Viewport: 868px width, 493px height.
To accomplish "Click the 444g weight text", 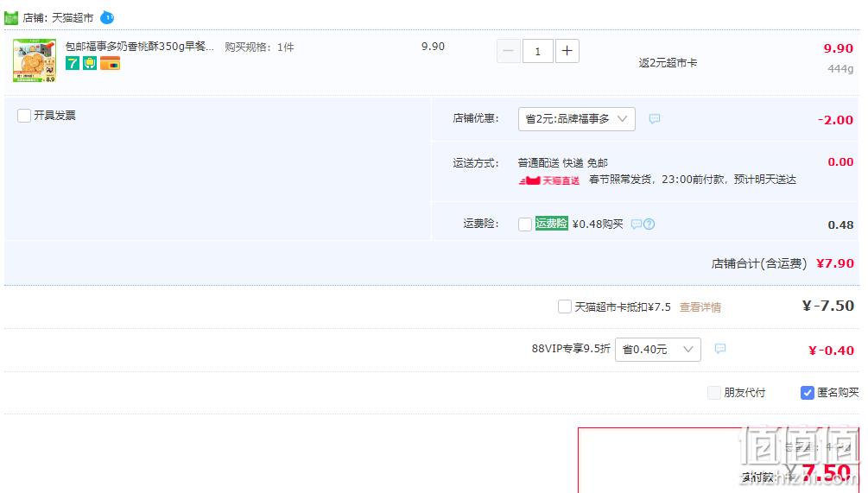I will tap(840, 69).
